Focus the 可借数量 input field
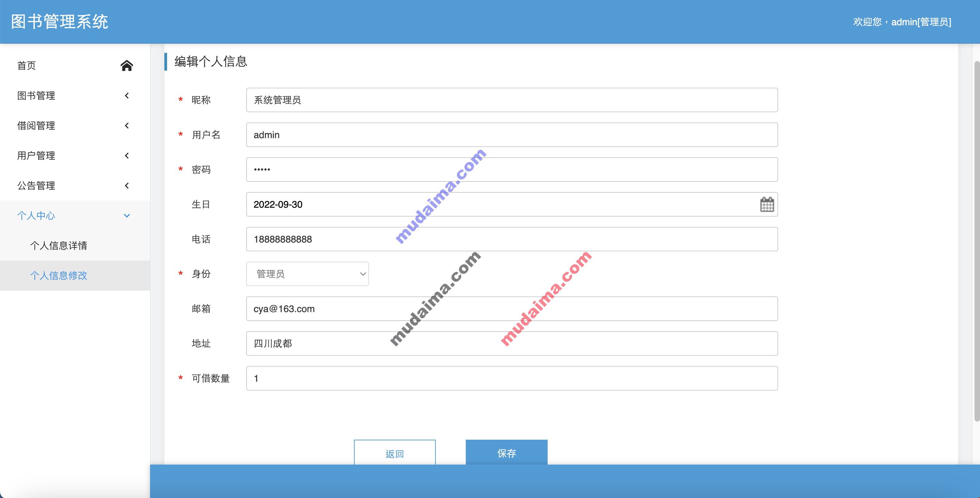Viewport: 980px width, 498px height. pos(512,379)
